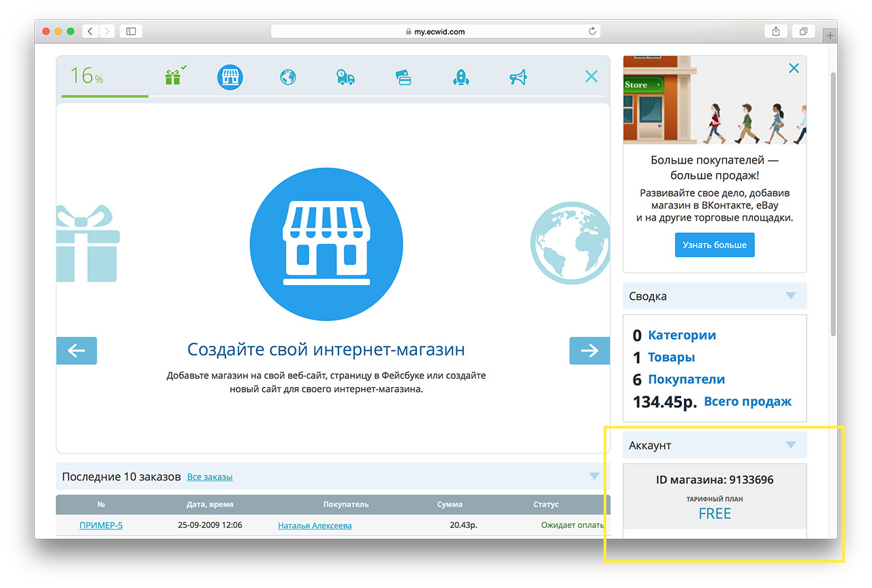Open a new tab with the plus button
Screen dimensions: 872x588
(x=830, y=35)
